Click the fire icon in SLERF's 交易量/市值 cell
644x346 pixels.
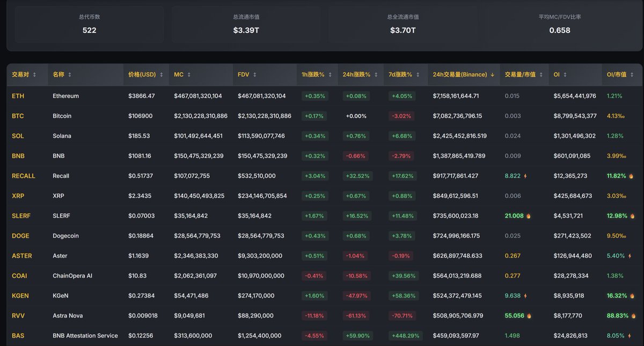529,216
